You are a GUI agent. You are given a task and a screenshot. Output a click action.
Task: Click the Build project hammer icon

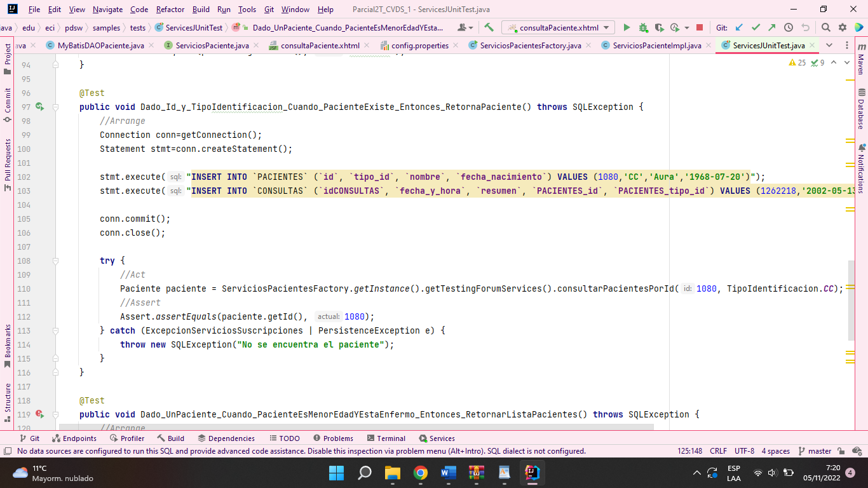tap(489, 27)
